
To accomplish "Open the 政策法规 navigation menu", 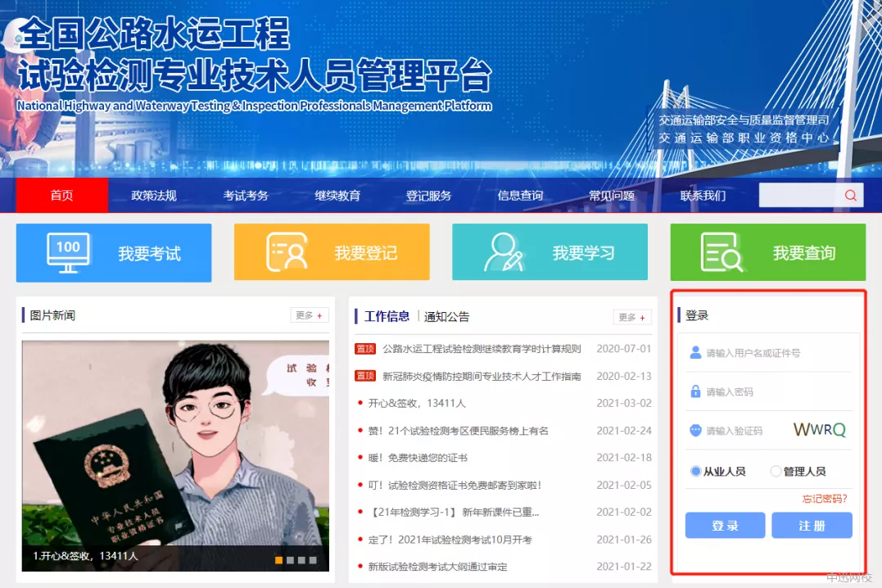I will tap(154, 196).
